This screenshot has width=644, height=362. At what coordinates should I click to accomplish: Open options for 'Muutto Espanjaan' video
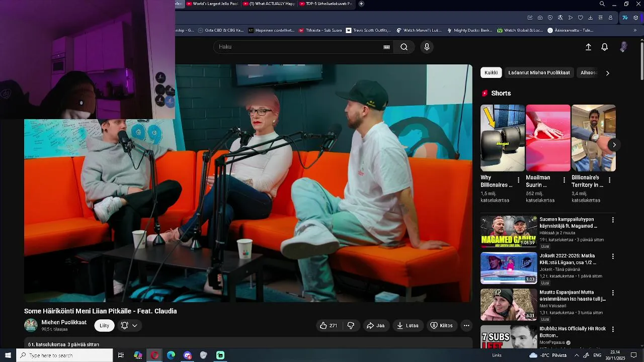[613, 293]
